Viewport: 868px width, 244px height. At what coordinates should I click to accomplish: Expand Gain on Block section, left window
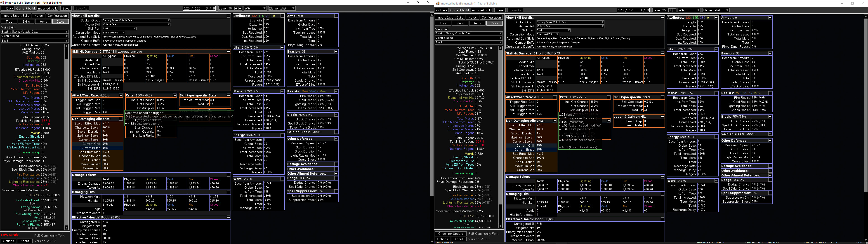(336, 132)
